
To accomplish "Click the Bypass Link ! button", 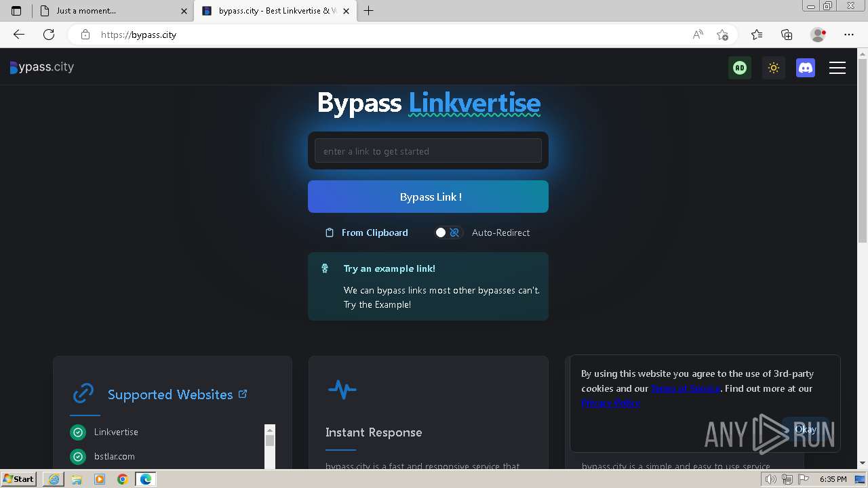I will click(428, 197).
